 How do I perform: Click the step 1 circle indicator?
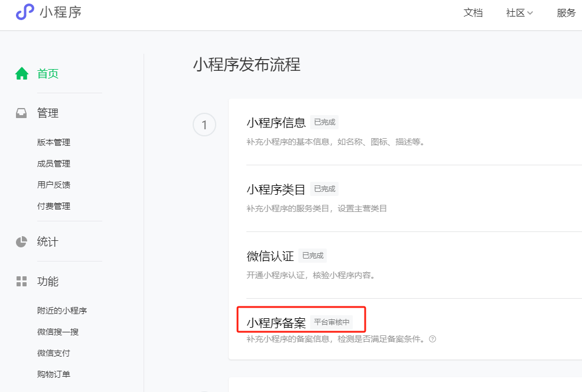click(204, 125)
